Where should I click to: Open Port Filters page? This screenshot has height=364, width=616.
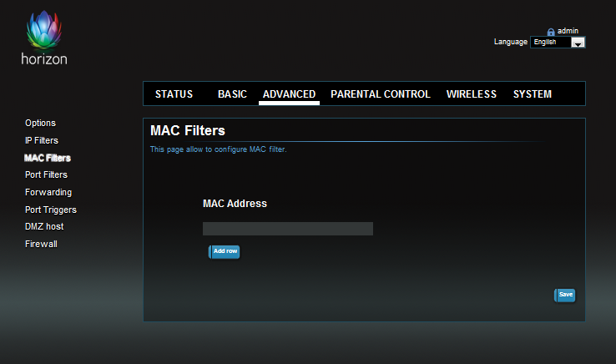47,174
